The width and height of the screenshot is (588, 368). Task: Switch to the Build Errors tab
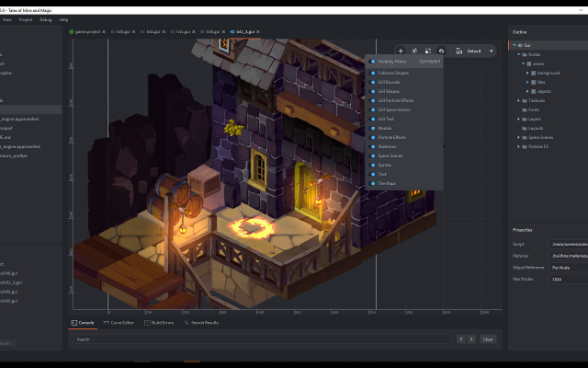pos(159,323)
